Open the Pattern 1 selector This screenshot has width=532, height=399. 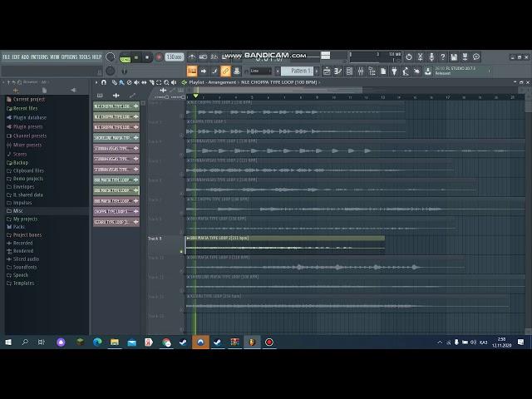pyautogui.click(x=298, y=71)
